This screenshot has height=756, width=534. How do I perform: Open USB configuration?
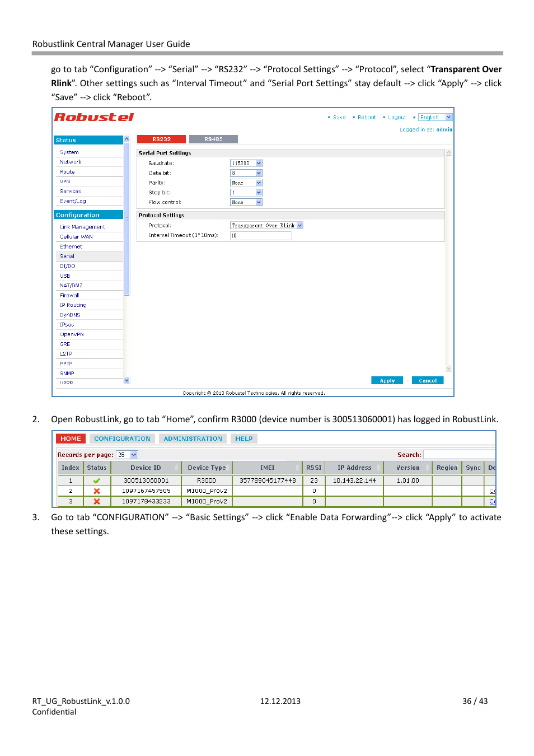[x=65, y=276]
